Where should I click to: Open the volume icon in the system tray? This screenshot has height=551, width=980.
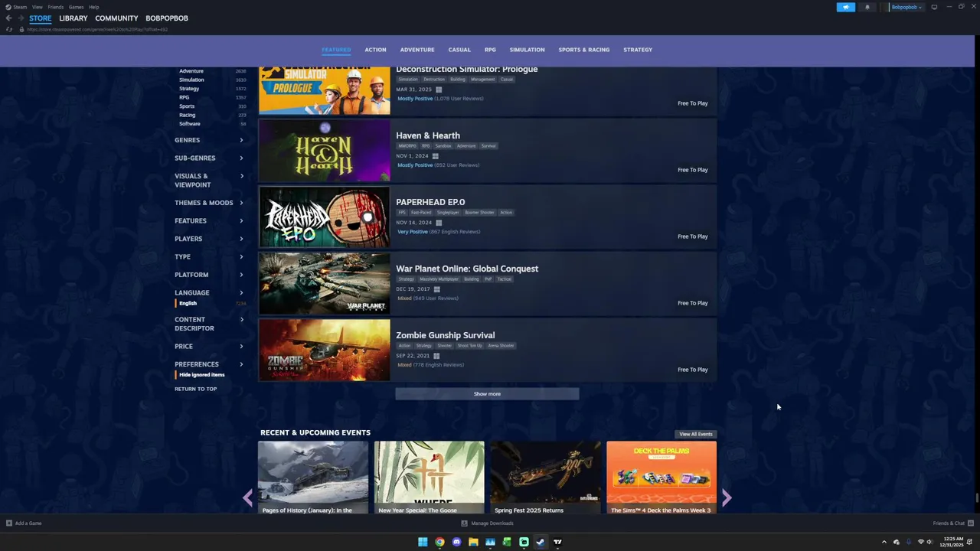click(x=929, y=542)
